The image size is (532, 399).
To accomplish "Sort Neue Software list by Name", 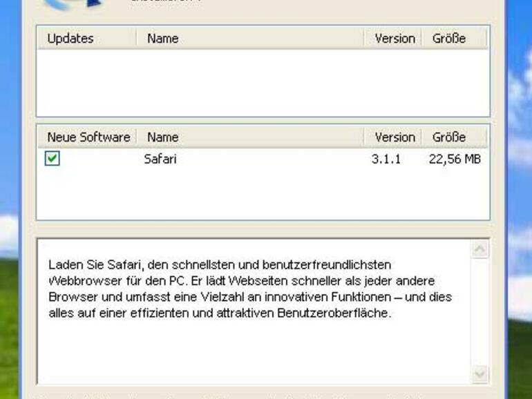I will tap(250, 137).
